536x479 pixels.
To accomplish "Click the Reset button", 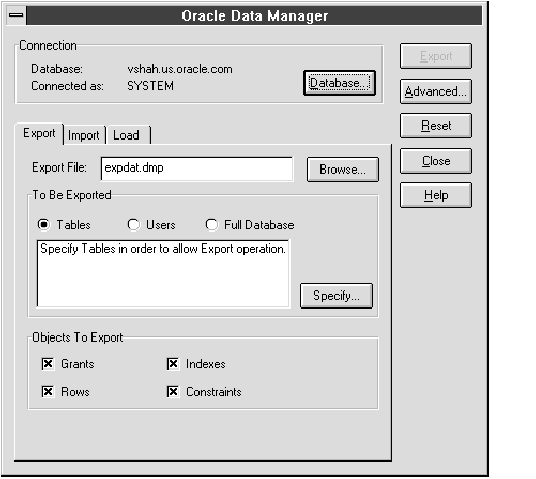I will [436, 126].
